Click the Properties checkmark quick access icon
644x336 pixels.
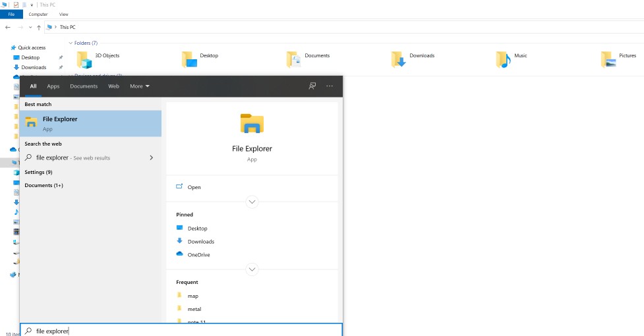pos(16,5)
